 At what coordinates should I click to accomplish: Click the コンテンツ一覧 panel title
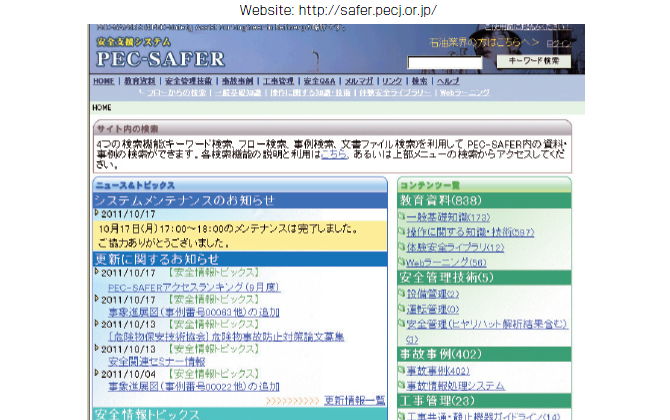pyautogui.click(x=430, y=185)
